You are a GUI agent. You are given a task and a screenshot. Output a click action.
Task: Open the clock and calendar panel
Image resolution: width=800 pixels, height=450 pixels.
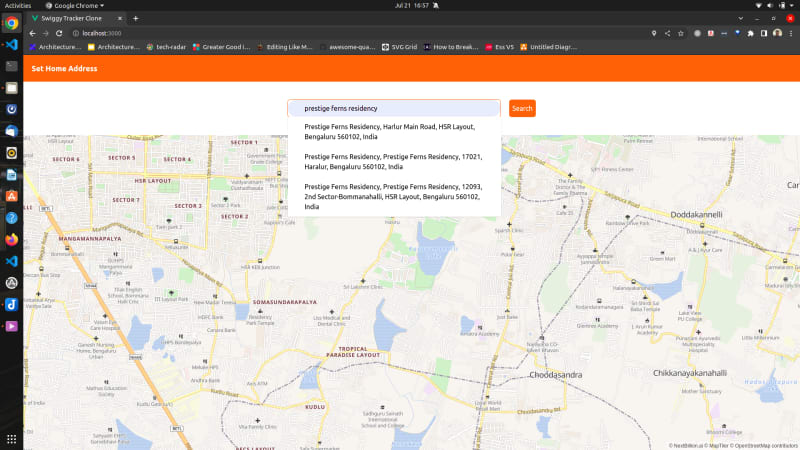pyautogui.click(x=410, y=5)
